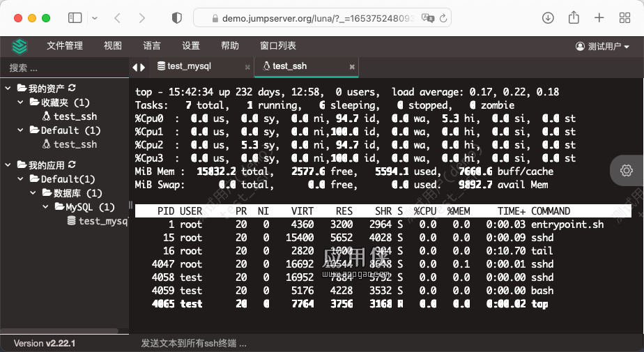Collapse the Default(1) applications folder
The image size is (644, 352).
click(20, 179)
